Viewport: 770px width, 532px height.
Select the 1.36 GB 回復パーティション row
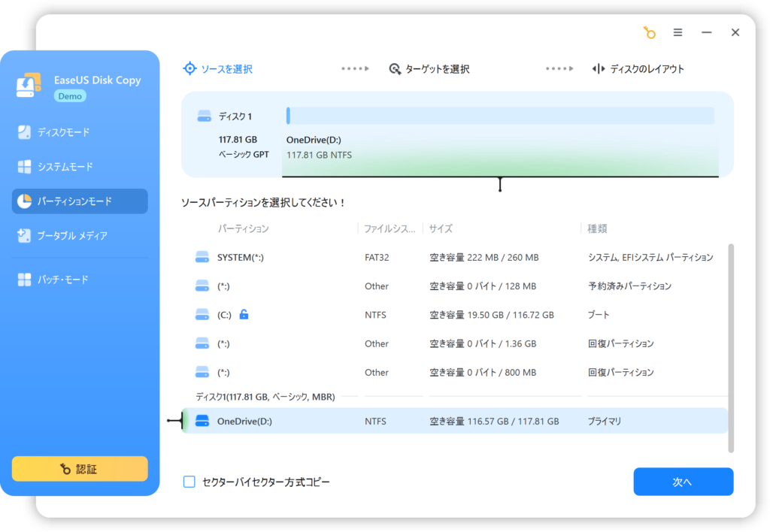pyautogui.click(x=455, y=343)
